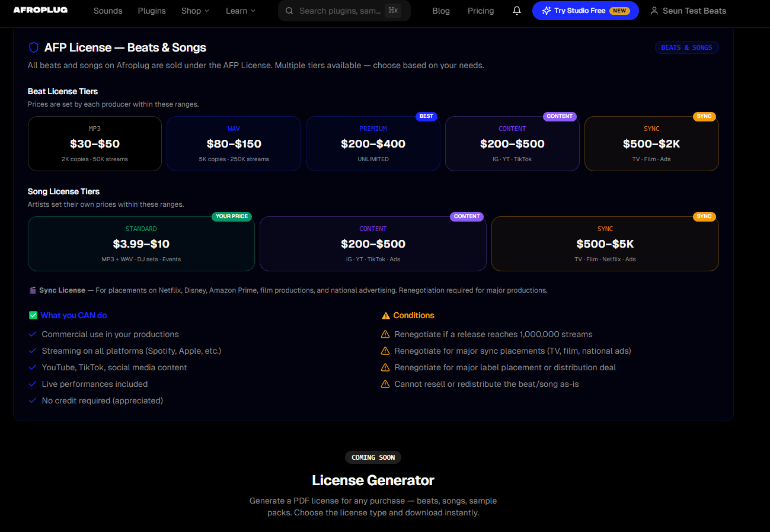
Task: Expand the Learn dropdown menu
Action: pos(240,11)
